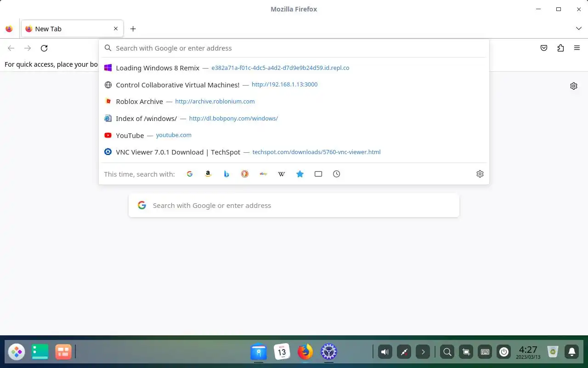Open clock showing 4:27

(x=528, y=352)
